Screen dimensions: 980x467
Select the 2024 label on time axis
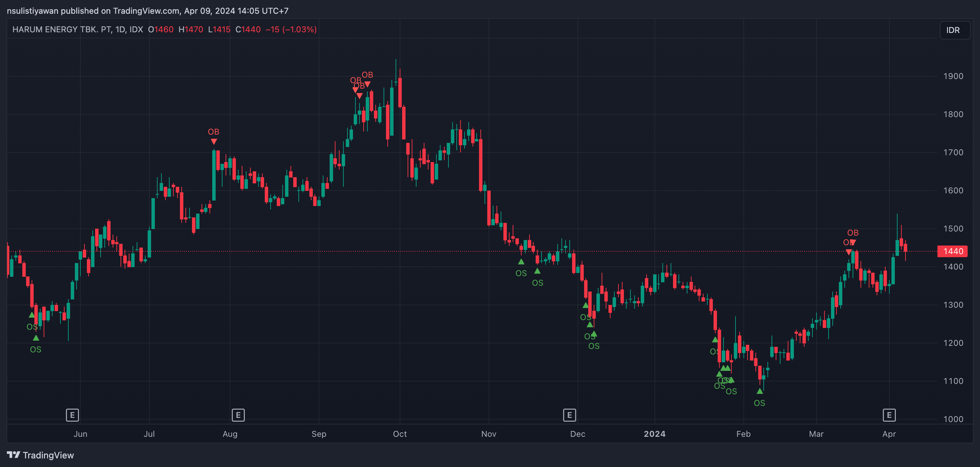(x=654, y=434)
